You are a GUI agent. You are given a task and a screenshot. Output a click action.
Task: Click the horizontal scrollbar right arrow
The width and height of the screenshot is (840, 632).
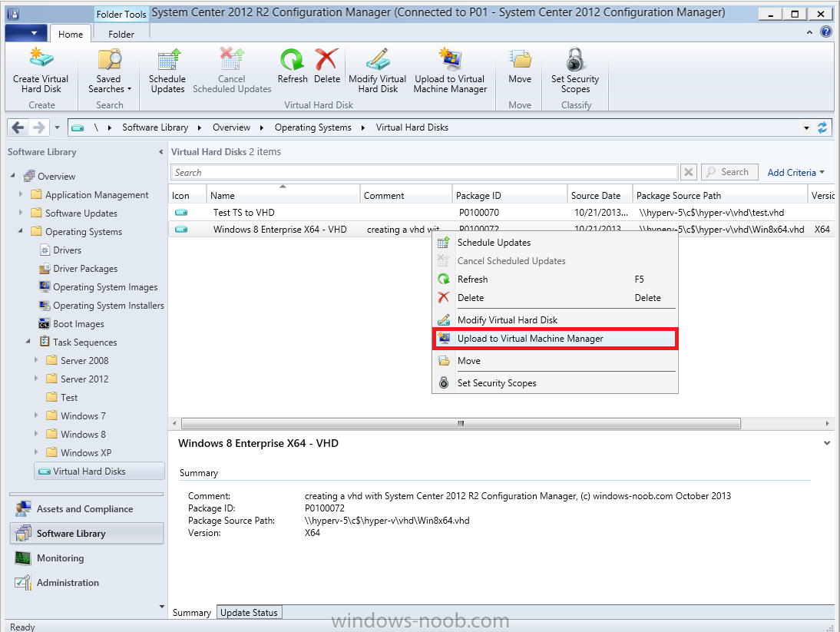click(828, 423)
